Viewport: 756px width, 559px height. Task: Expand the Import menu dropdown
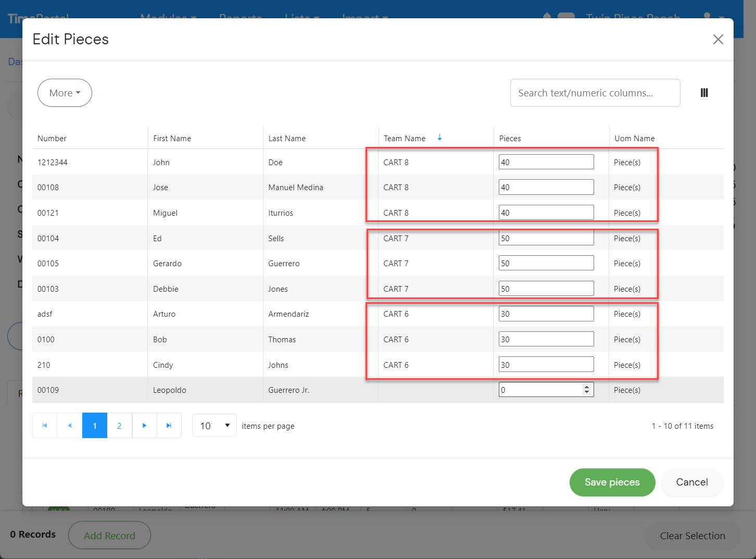pyautogui.click(x=366, y=17)
